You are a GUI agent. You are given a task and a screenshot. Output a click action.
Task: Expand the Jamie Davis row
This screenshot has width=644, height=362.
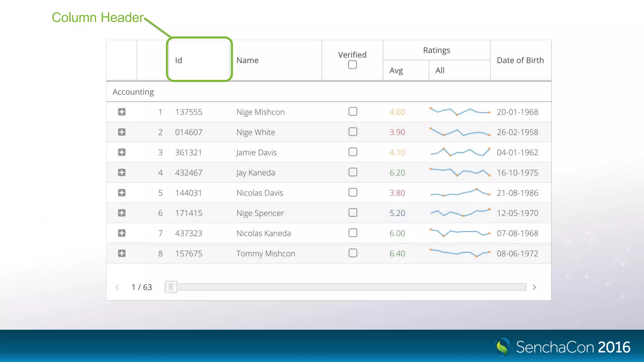122,152
